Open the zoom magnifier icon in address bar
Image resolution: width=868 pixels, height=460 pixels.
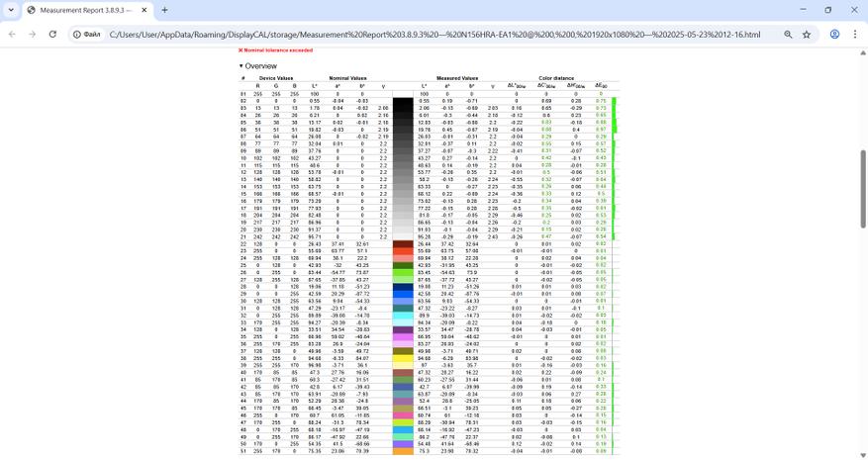[x=788, y=35]
